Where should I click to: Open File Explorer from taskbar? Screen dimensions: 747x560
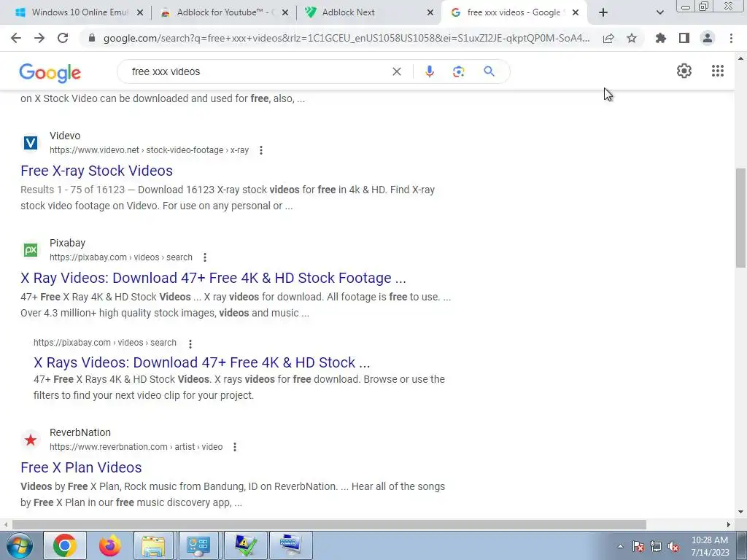click(153, 545)
